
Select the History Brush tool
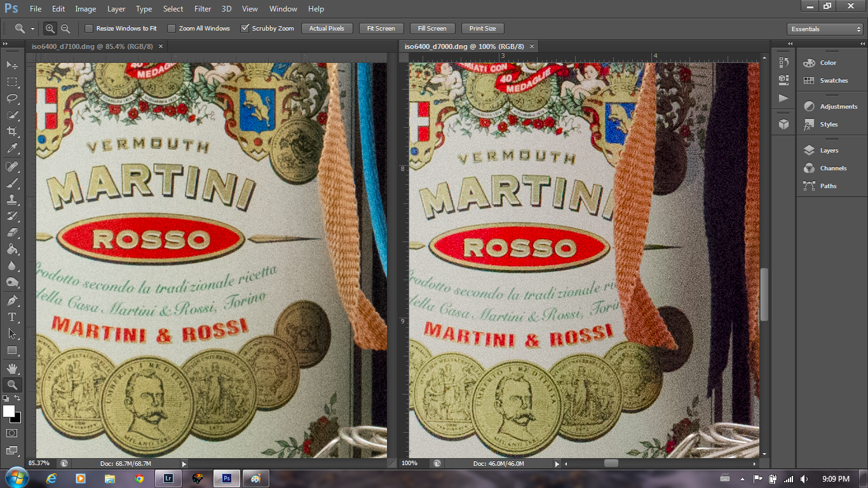point(12,216)
